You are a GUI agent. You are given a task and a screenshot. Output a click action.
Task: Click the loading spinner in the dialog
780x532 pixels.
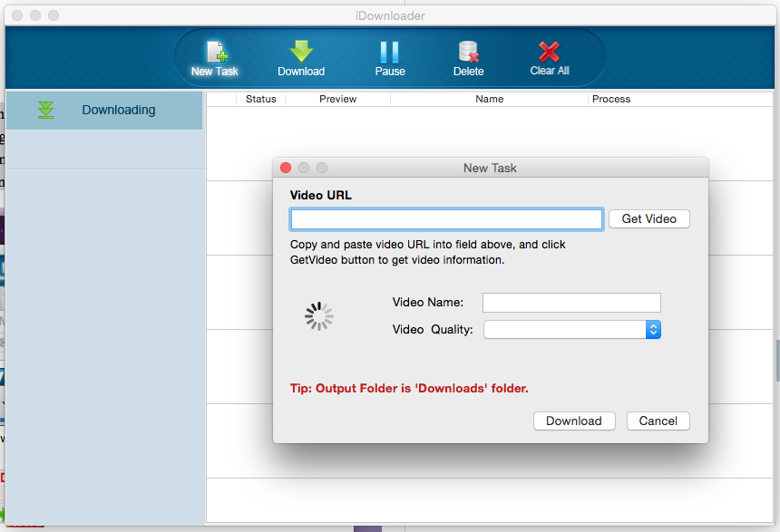tap(319, 315)
